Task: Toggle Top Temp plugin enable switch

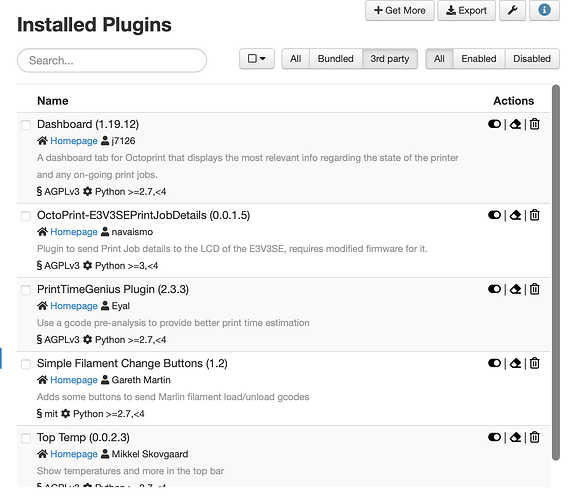Action: click(494, 437)
